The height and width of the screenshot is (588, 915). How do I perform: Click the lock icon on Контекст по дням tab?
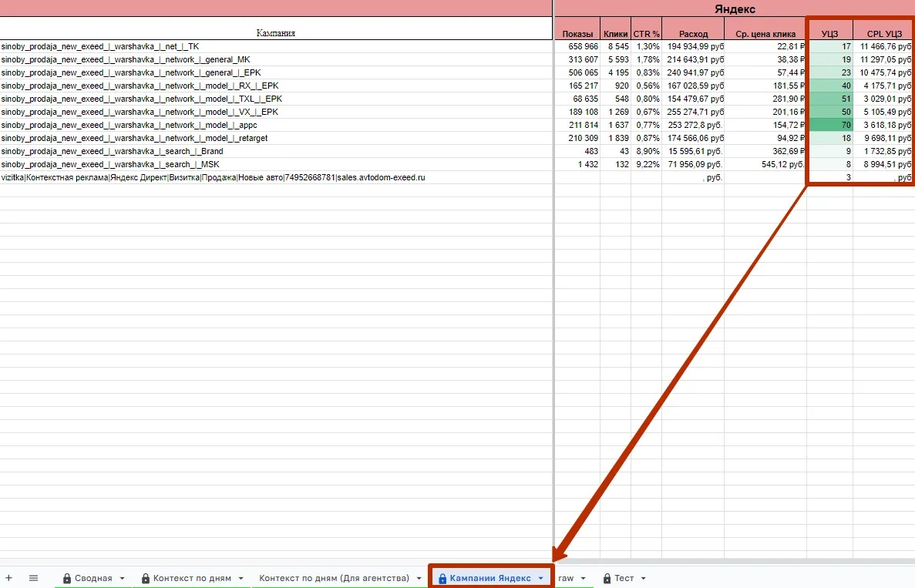145,578
